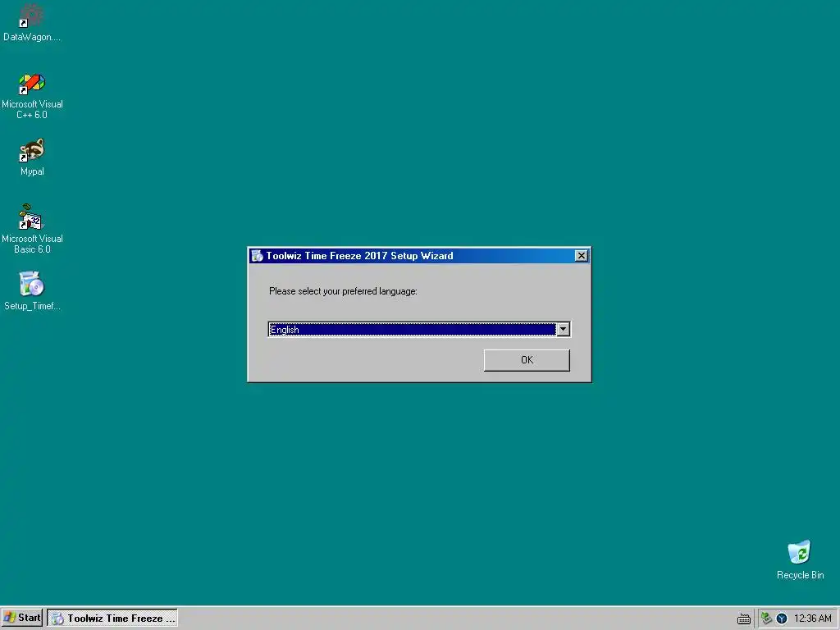Click the safely remove hardware tray icon
The height and width of the screenshot is (630, 840).
pos(767,619)
